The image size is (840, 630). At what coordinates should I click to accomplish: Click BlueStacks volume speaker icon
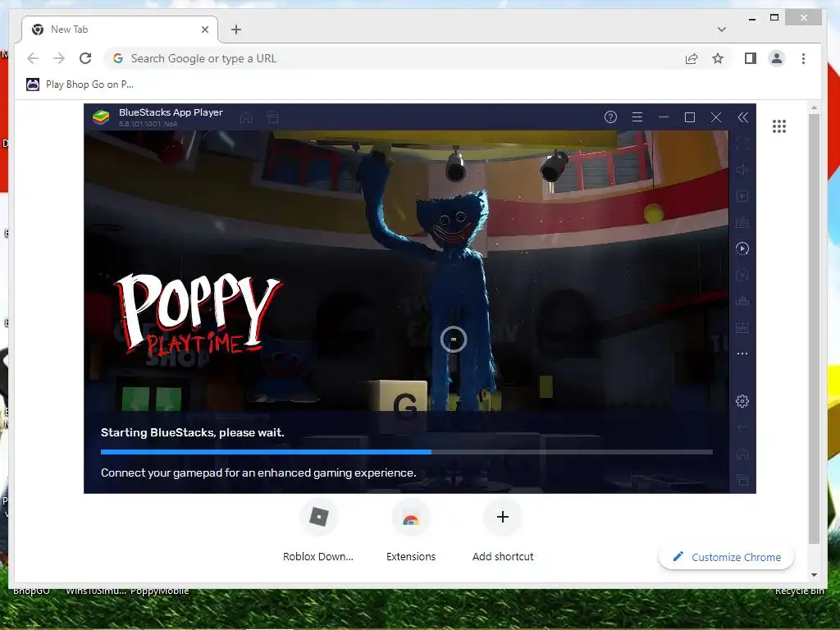pos(742,170)
